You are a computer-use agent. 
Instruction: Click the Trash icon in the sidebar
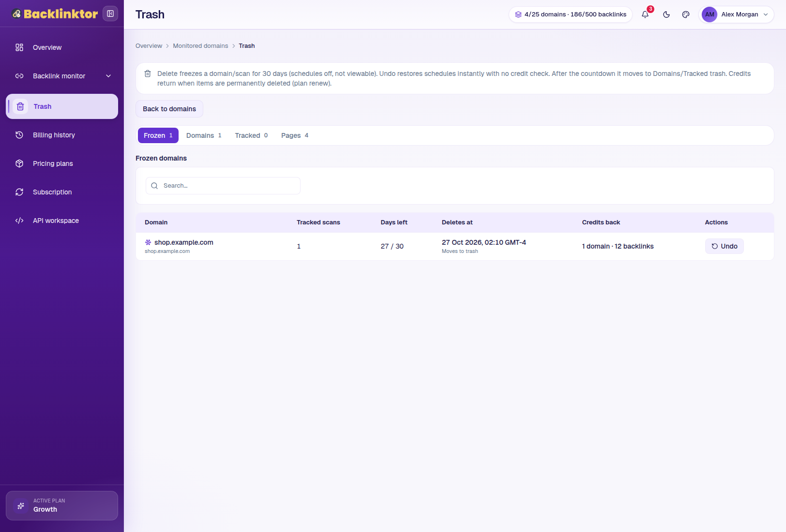[20, 106]
